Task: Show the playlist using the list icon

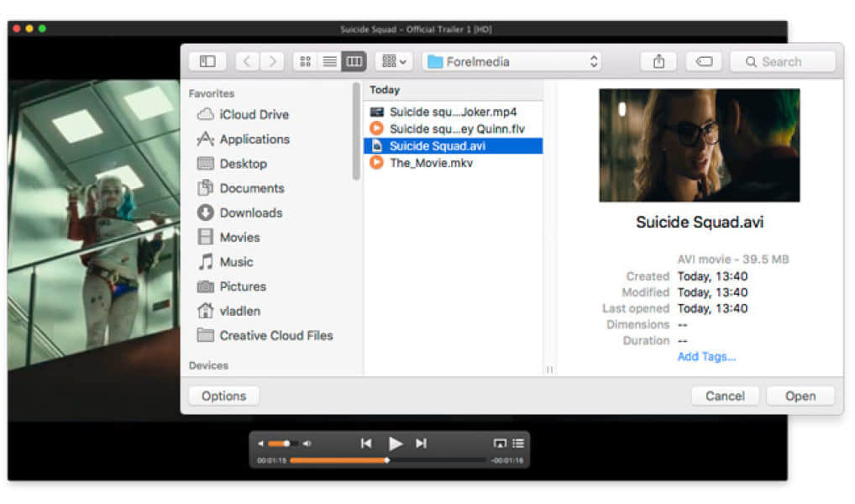Action: click(x=518, y=444)
